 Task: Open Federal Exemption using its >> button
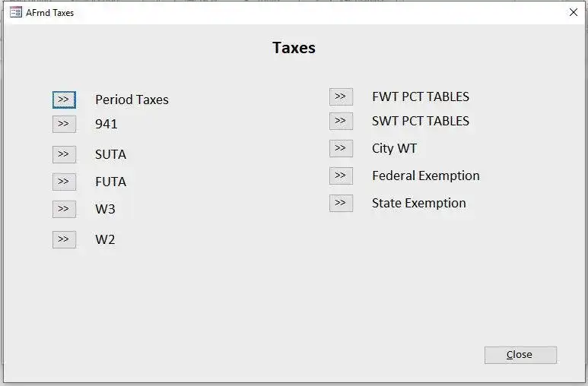pos(341,176)
